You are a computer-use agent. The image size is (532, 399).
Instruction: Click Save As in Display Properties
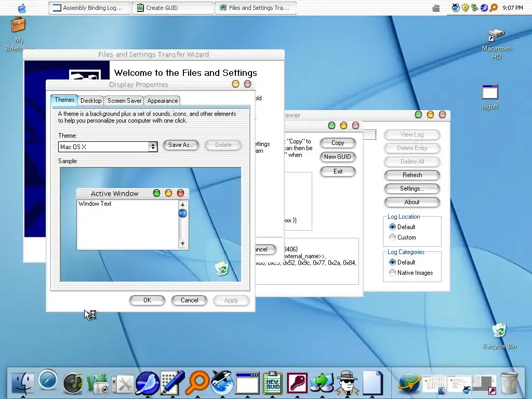coord(181,145)
